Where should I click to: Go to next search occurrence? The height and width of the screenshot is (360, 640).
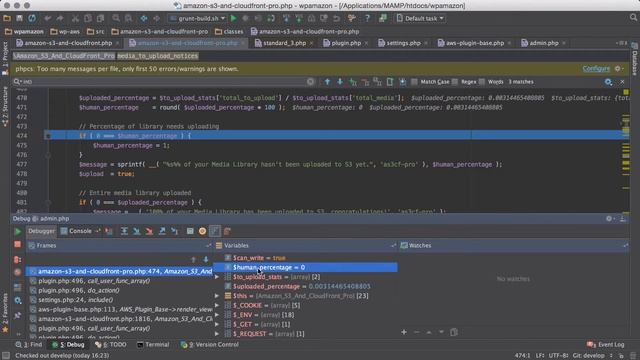[340, 82]
